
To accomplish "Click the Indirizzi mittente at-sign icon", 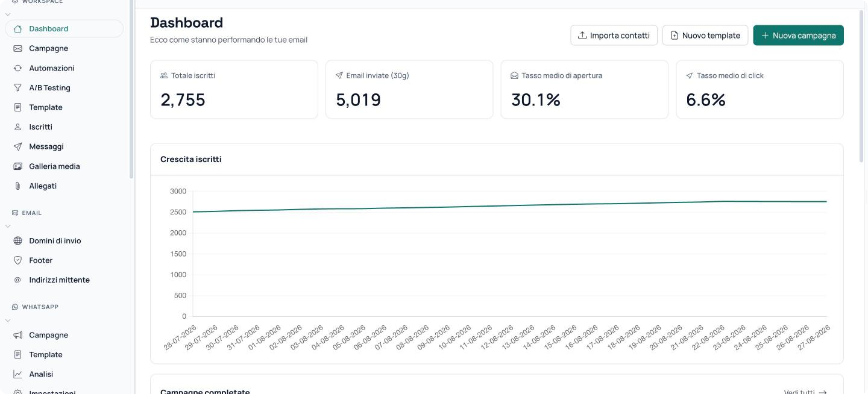I will (17, 280).
